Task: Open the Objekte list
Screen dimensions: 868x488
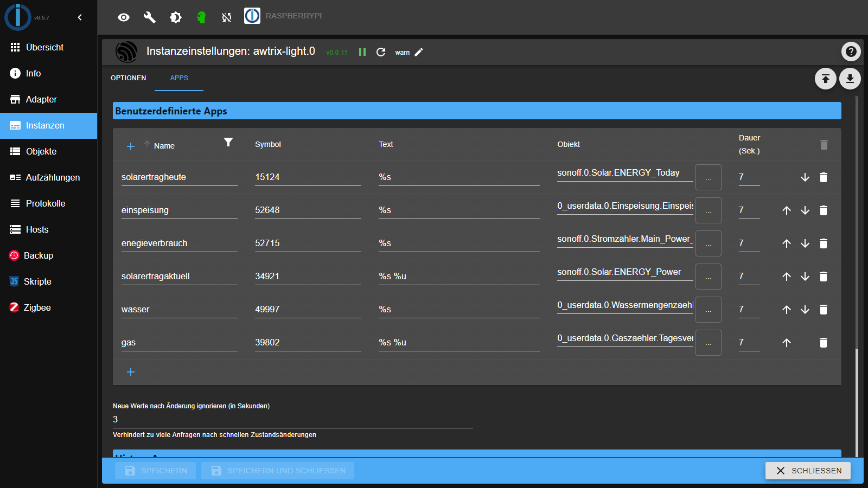Action: pos(49,151)
